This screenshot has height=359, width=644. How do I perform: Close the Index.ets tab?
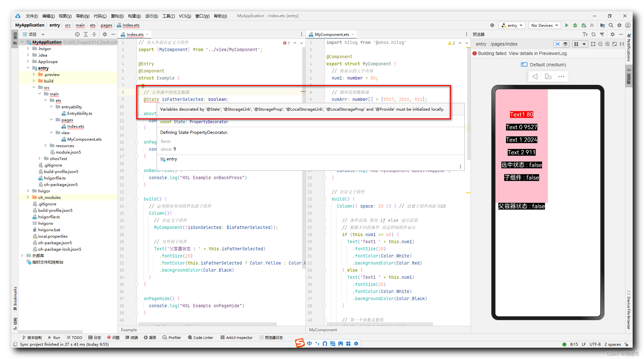pyautogui.click(x=147, y=34)
